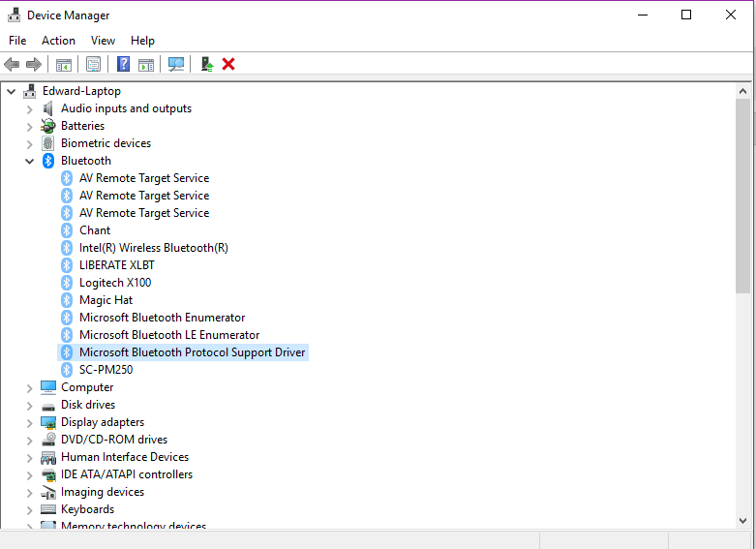Select the Keyboards label
Viewport: 756px width, 549px height.
[x=88, y=509]
